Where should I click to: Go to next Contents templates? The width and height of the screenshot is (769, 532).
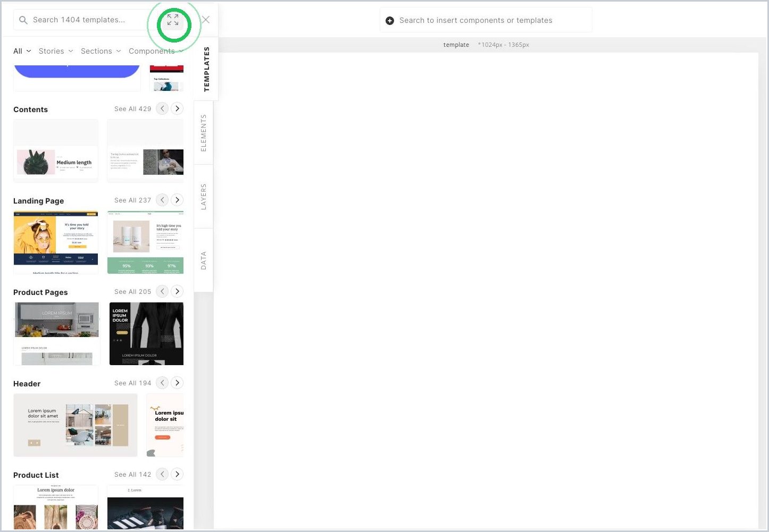(177, 108)
